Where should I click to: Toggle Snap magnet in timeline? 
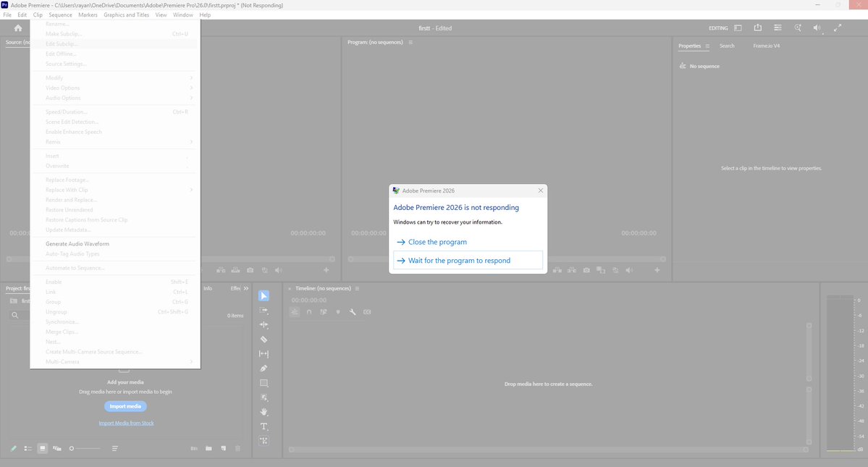pos(309,312)
